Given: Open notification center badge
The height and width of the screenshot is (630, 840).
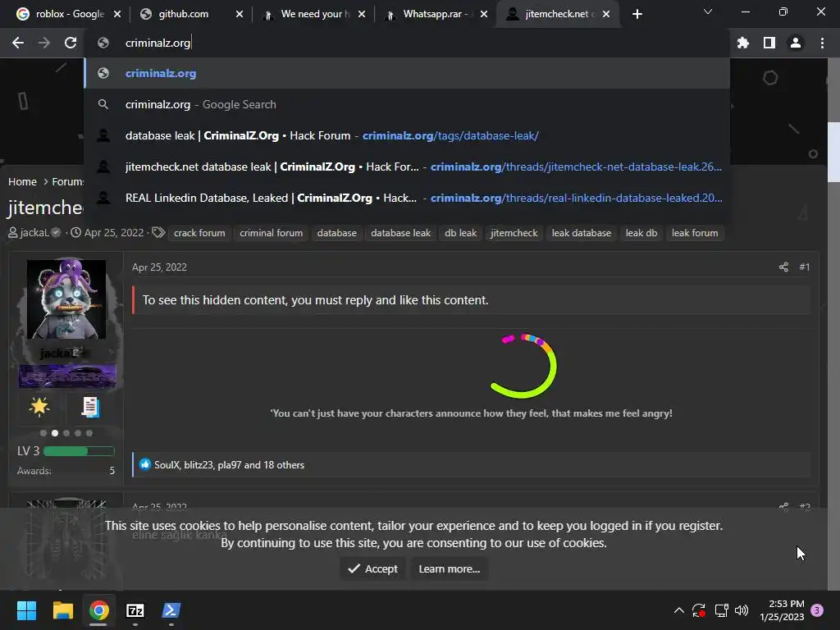Looking at the screenshot, I should tap(817, 610).
